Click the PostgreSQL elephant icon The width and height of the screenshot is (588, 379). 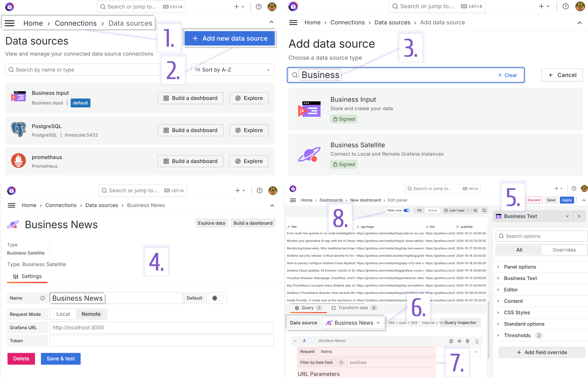[x=18, y=129]
